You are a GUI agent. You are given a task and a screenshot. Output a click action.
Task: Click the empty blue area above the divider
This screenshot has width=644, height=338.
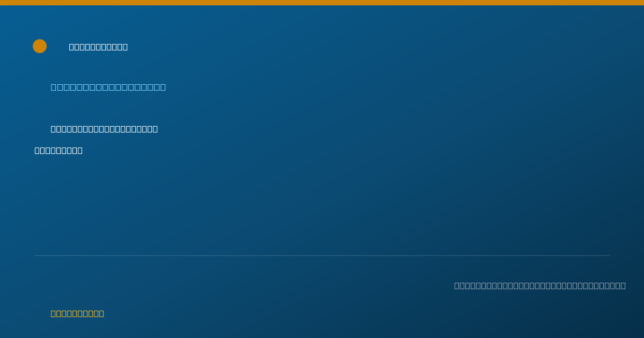click(322, 204)
